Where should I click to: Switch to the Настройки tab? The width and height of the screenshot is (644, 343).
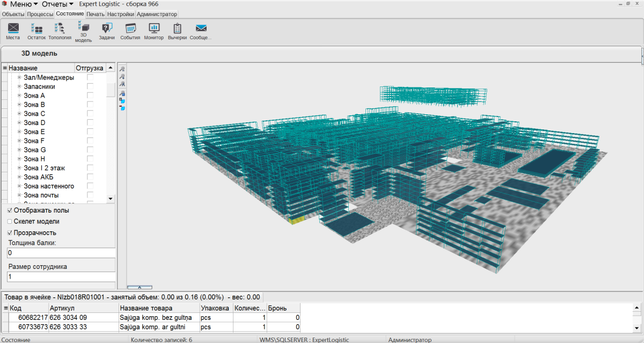120,14
